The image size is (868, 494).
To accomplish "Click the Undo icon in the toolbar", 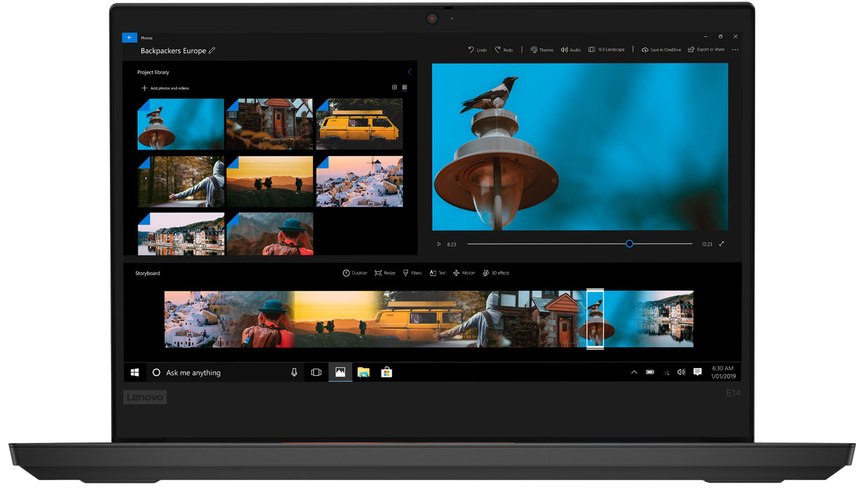I will (472, 50).
